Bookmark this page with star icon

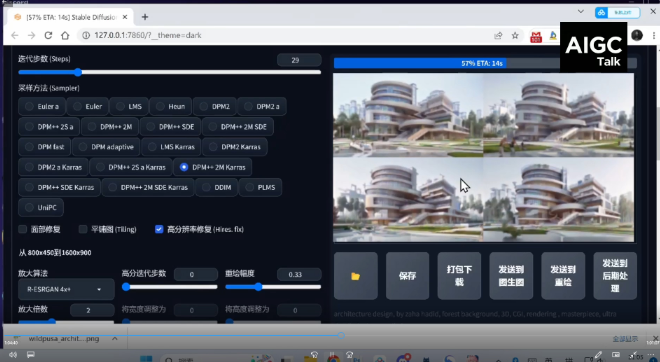point(515,36)
